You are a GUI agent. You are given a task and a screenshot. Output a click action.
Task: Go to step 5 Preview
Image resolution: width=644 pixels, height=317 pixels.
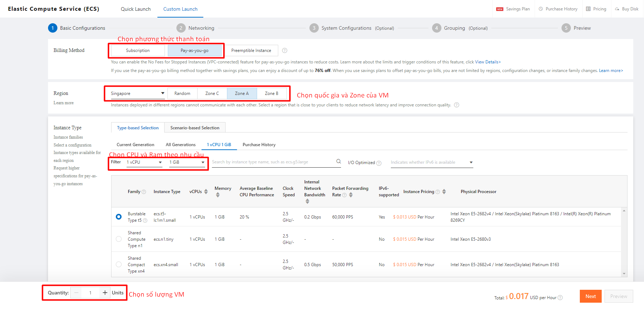click(x=576, y=28)
